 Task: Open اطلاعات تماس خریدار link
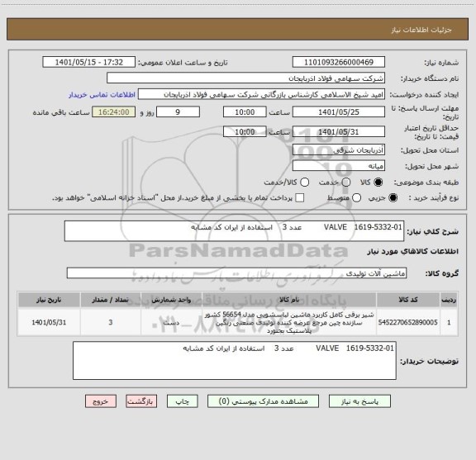(102, 95)
